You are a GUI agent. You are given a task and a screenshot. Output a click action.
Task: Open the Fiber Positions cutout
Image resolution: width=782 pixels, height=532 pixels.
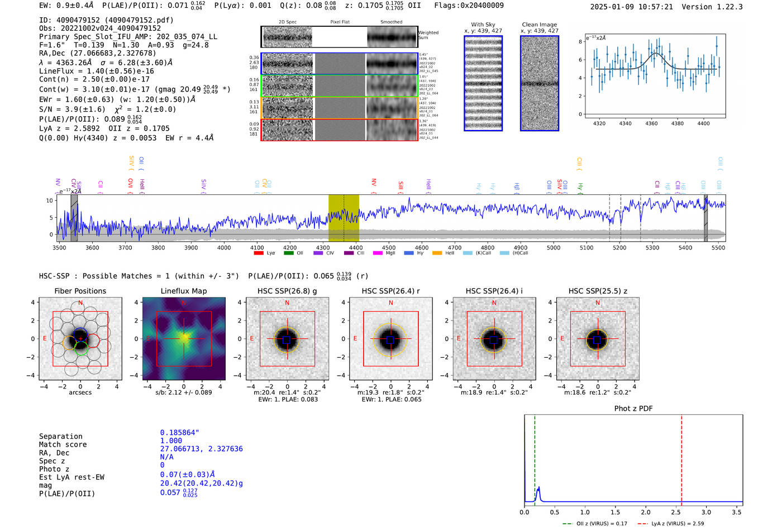tap(80, 339)
